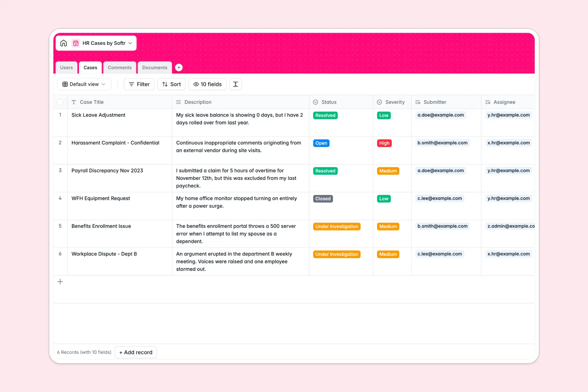Check the row selector for Harassment Complaint record
Viewport: 588px width, 392px height.
tap(60, 143)
